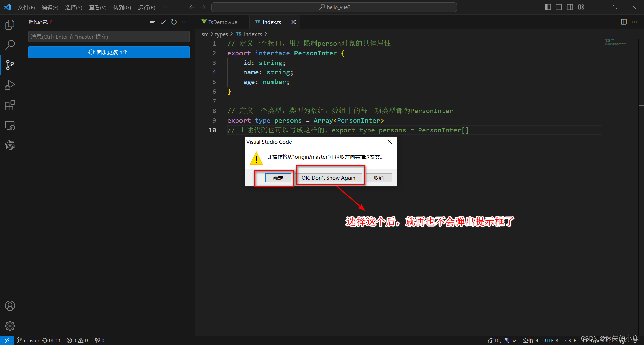Expand the overflow menu ellipsis in menu bar
The image size is (644, 345).
click(x=167, y=7)
